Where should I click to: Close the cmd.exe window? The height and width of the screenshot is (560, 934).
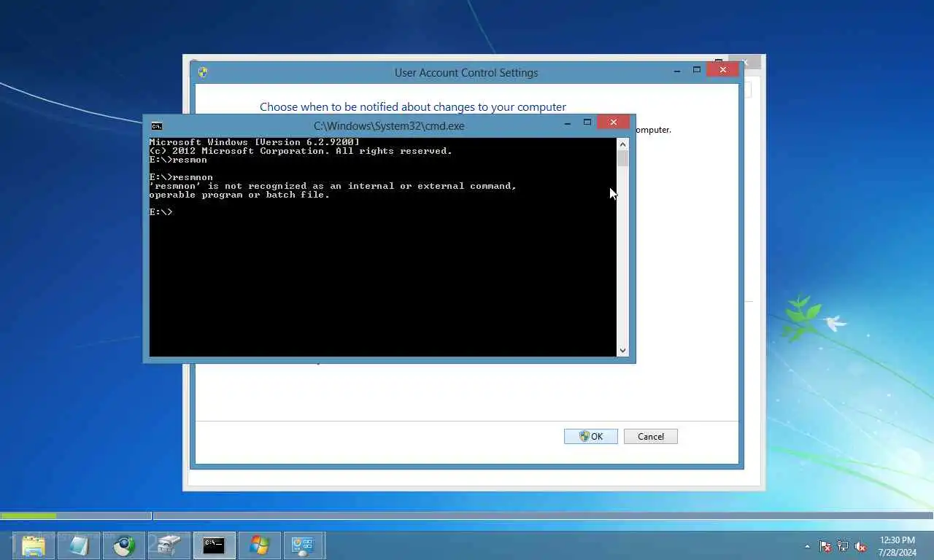pos(613,122)
